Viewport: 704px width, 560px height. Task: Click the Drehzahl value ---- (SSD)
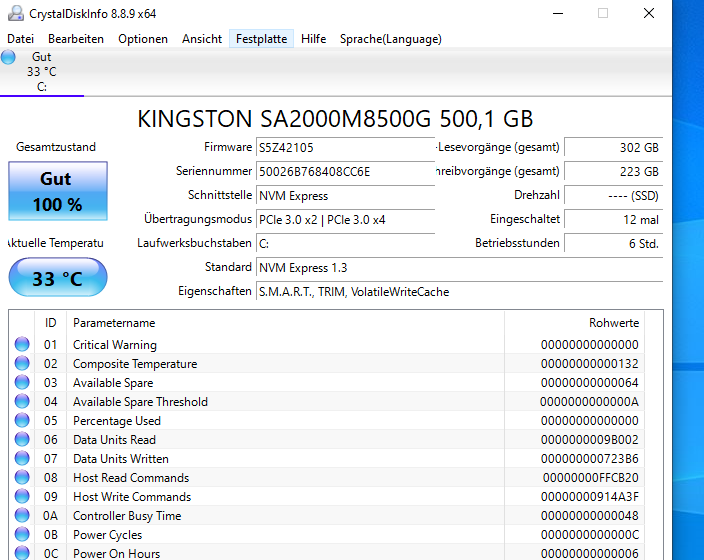613,196
